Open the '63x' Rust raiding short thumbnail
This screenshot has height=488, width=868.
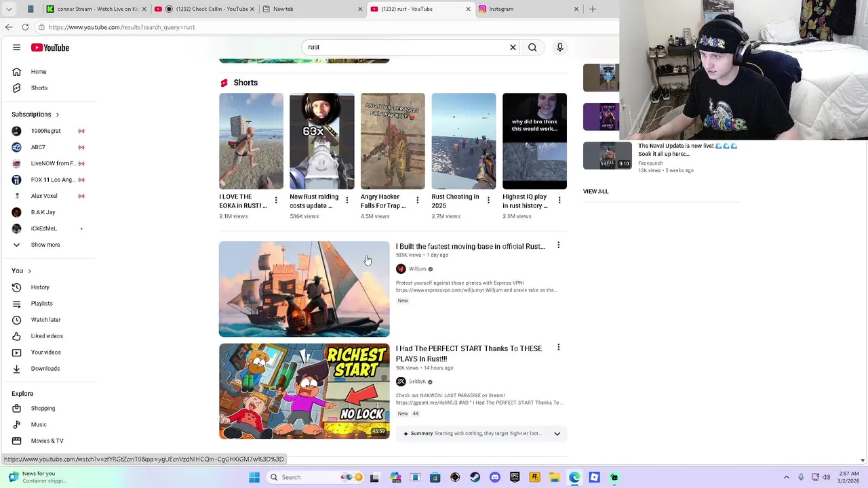pos(321,141)
